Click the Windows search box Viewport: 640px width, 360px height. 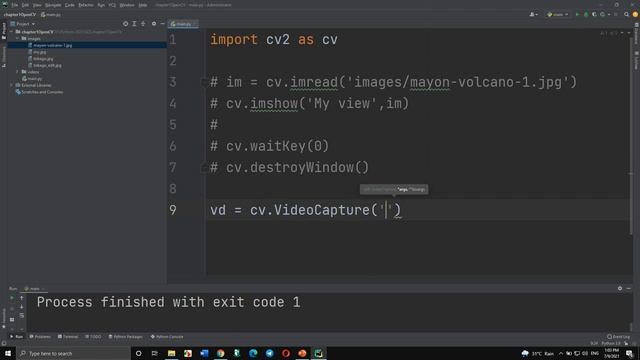click(x=74, y=353)
